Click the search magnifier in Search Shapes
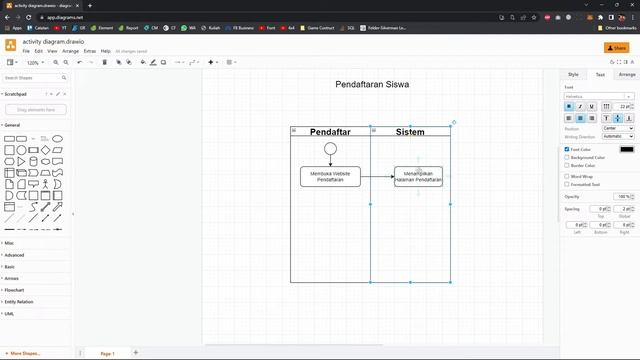The height and width of the screenshot is (360, 640). (64, 78)
